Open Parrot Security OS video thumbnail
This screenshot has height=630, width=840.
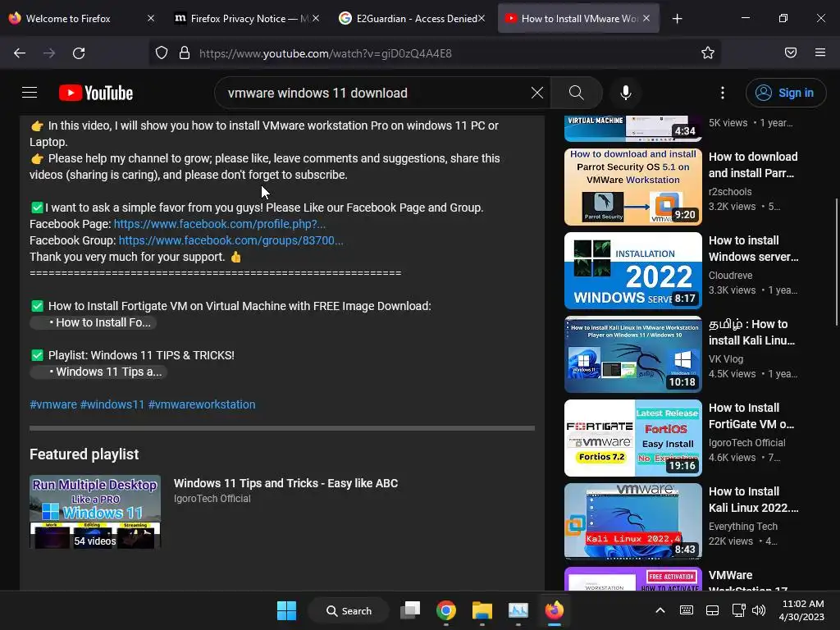[x=632, y=187]
